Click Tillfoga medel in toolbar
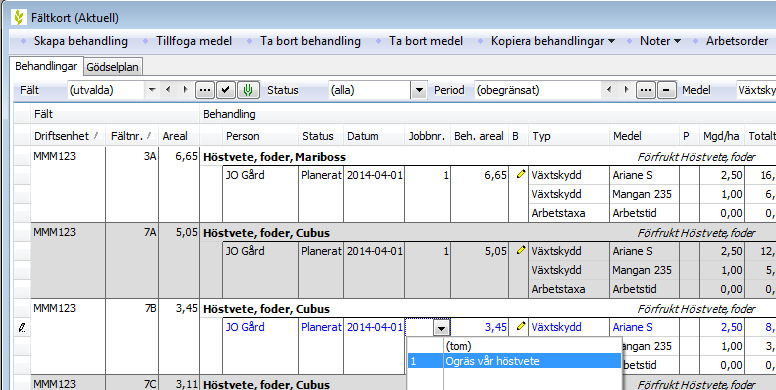 click(x=194, y=41)
